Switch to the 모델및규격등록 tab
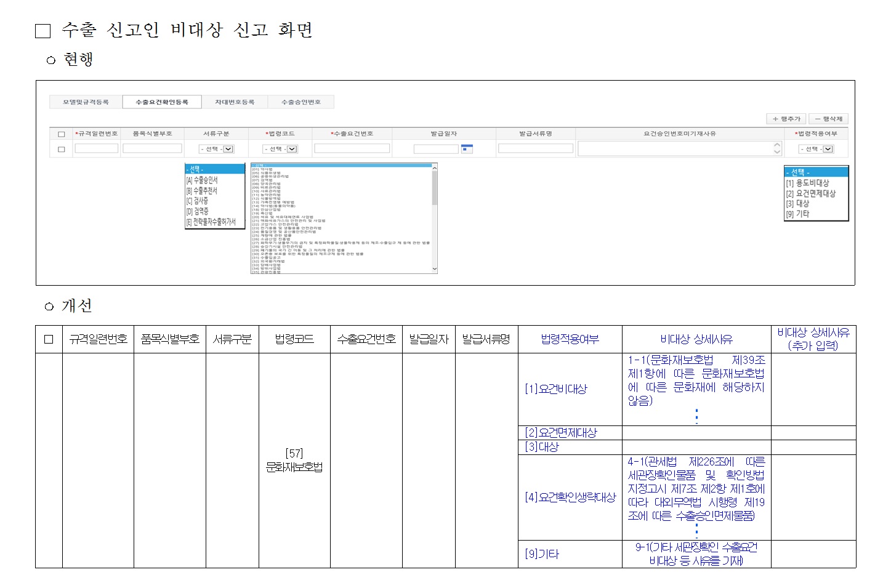This screenshot has width=883, height=588. tap(86, 102)
